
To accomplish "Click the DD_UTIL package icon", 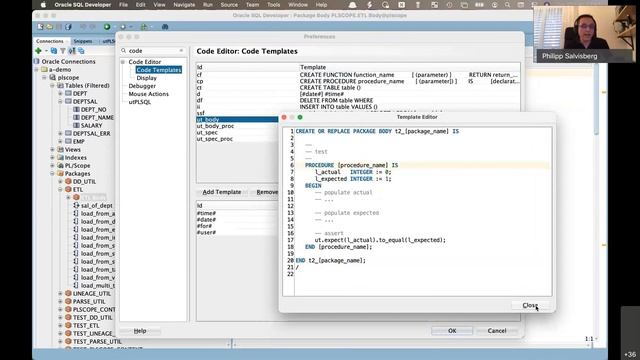I will pyautogui.click(x=68, y=182).
